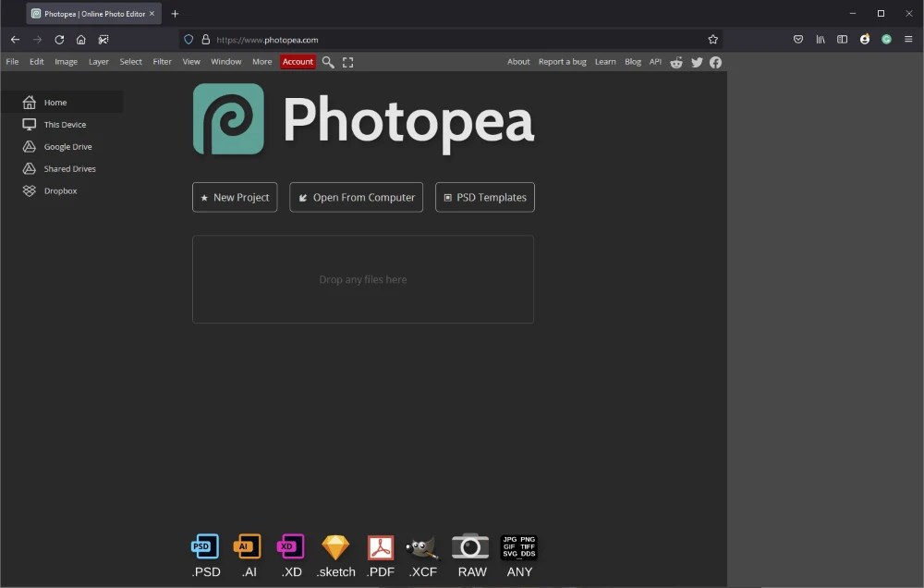This screenshot has width=924, height=588.
Task: Open the More menu
Action: click(x=261, y=62)
